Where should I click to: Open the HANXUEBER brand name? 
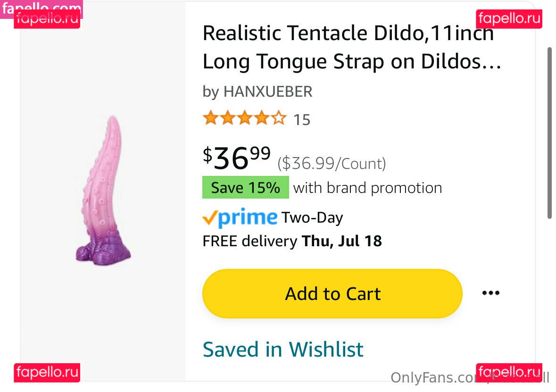(267, 92)
